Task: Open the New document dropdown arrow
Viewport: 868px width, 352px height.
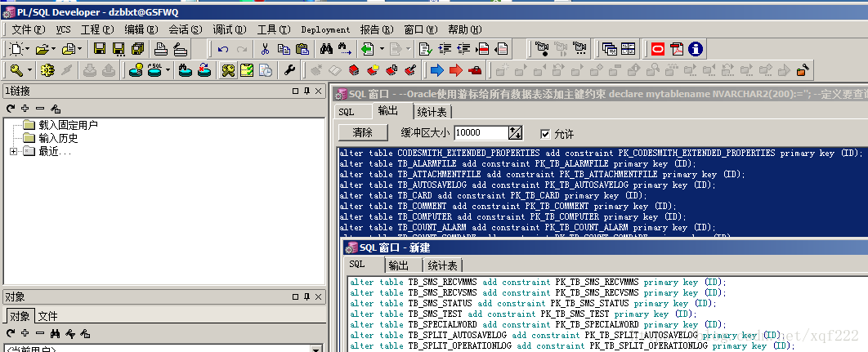Action: (27, 49)
